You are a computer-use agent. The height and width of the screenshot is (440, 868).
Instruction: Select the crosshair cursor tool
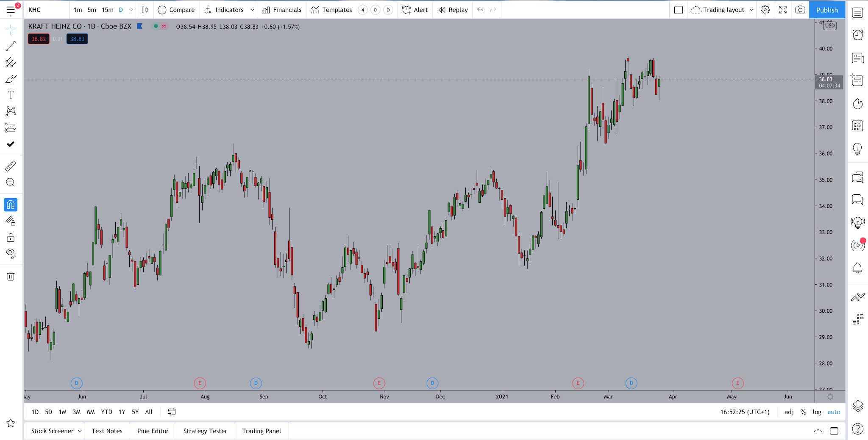(x=11, y=29)
